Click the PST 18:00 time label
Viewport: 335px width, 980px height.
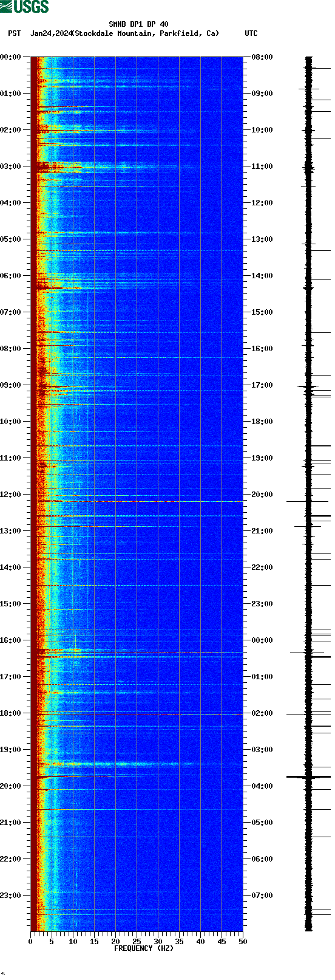coord(11,713)
